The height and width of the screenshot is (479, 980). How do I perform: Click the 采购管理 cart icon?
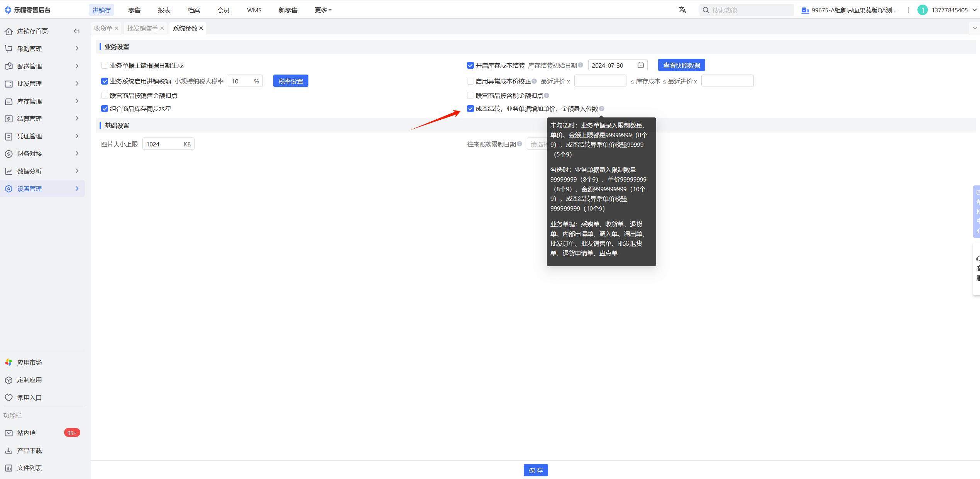click(x=8, y=49)
